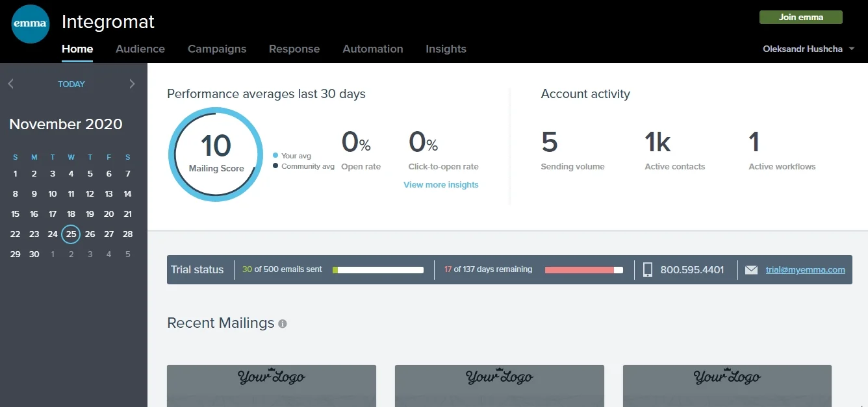
Task: Open the Automation tab
Action: click(373, 49)
